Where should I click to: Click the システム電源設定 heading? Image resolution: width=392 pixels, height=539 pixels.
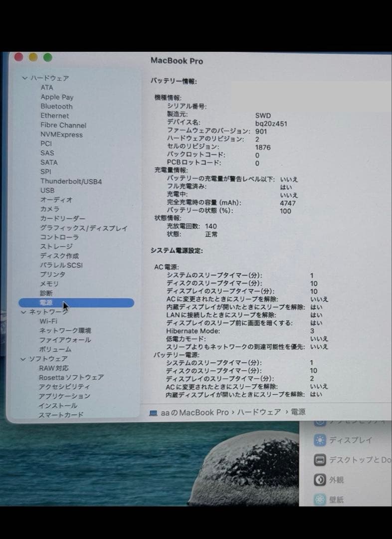pyautogui.click(x=177, y=251)
